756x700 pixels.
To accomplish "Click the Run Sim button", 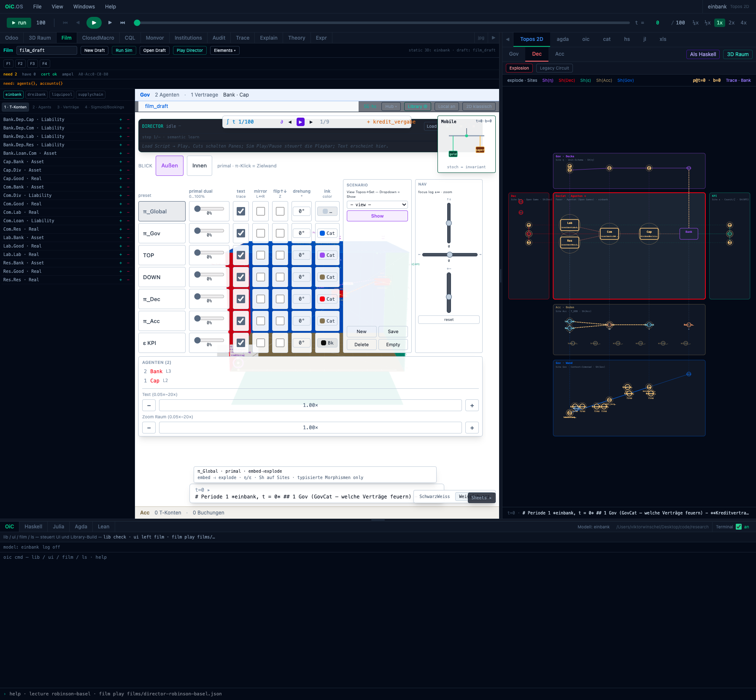I will (x=124, y=51).
